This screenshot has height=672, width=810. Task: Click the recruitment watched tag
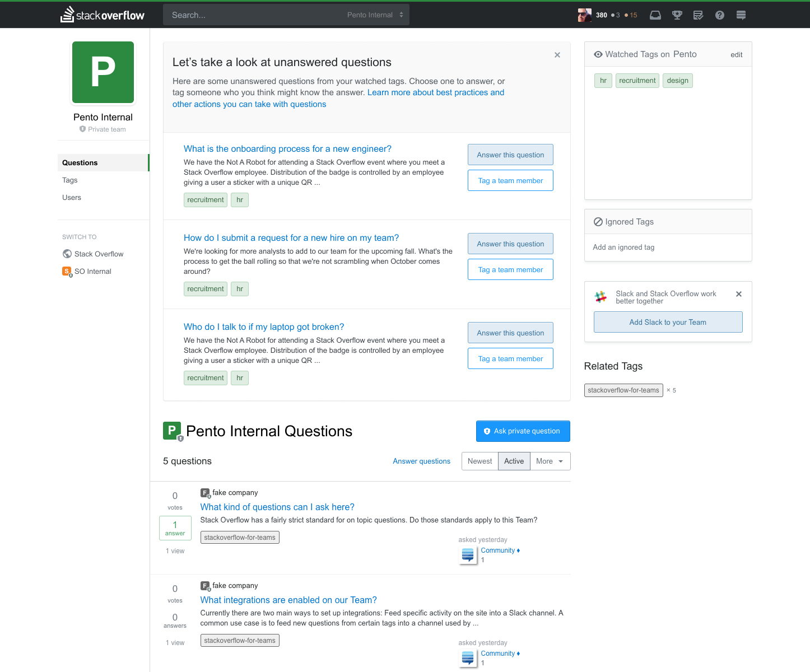pos(637,81)
